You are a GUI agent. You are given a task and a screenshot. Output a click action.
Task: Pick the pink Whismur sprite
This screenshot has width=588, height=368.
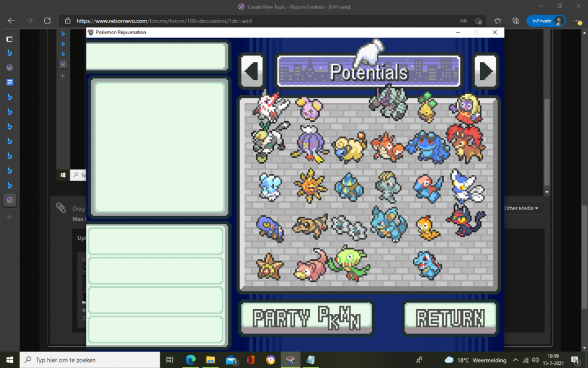309,108
